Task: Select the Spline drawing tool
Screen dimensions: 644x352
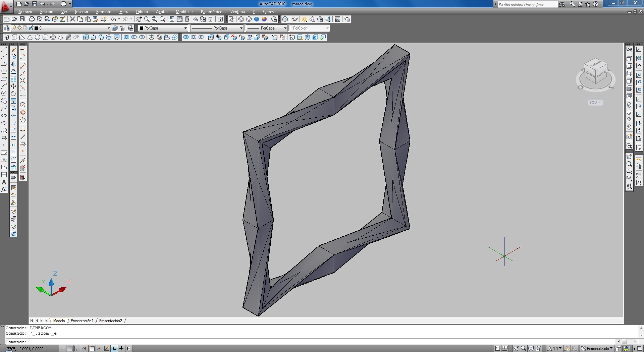Action: click(4, 108)
